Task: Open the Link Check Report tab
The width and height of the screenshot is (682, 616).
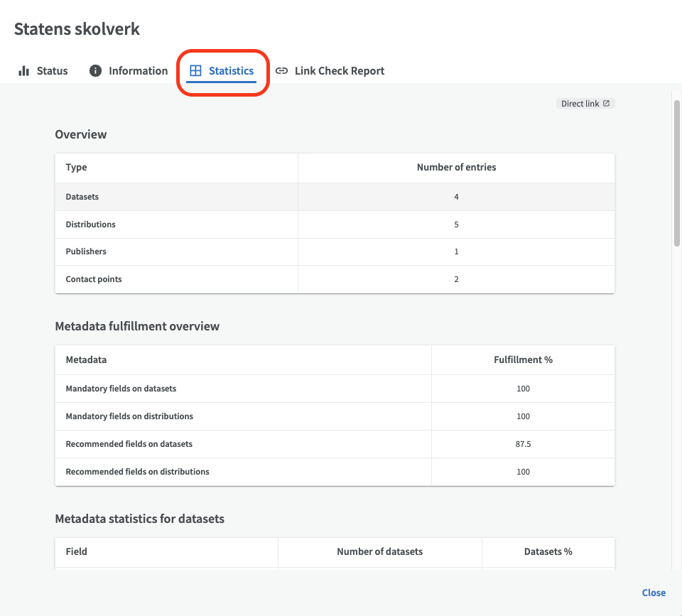Action: coord(330,71)
